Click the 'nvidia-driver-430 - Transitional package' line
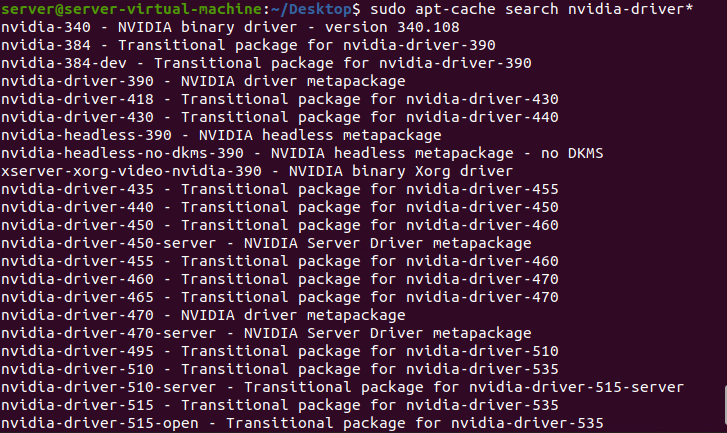This screenshot has height=433, width=727. 280,117
